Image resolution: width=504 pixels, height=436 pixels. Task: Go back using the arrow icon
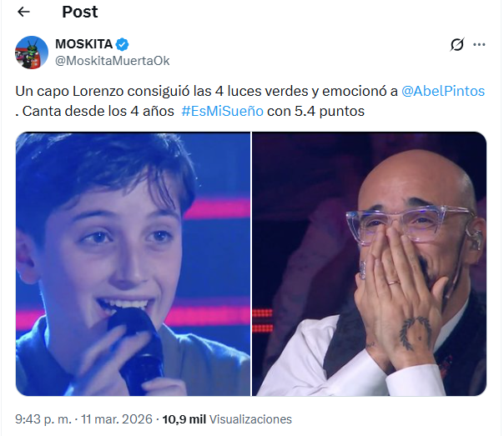[23, 13]
